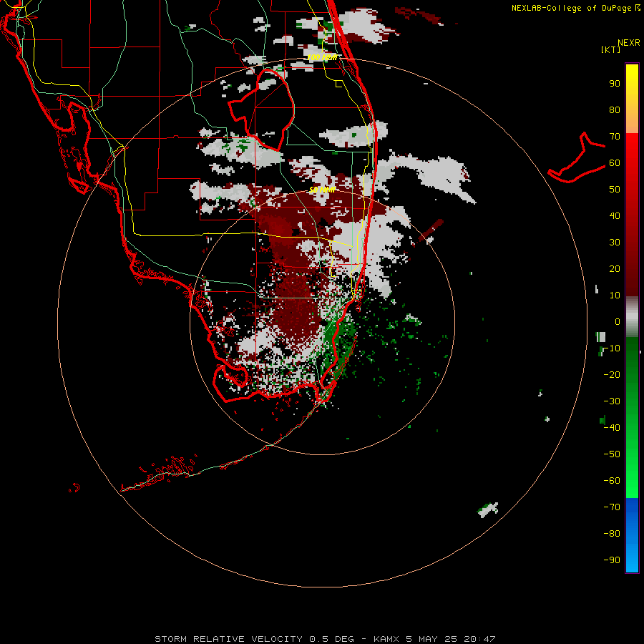Click the 70 knot scale label
This screenshot has width=644, height=644.
point(615,137)
